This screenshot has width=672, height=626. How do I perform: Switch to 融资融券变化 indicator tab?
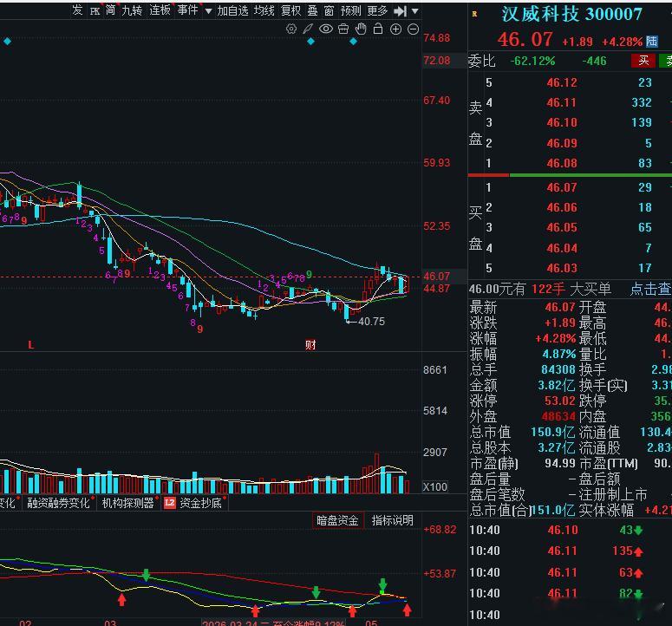click(x=58, y=503)
